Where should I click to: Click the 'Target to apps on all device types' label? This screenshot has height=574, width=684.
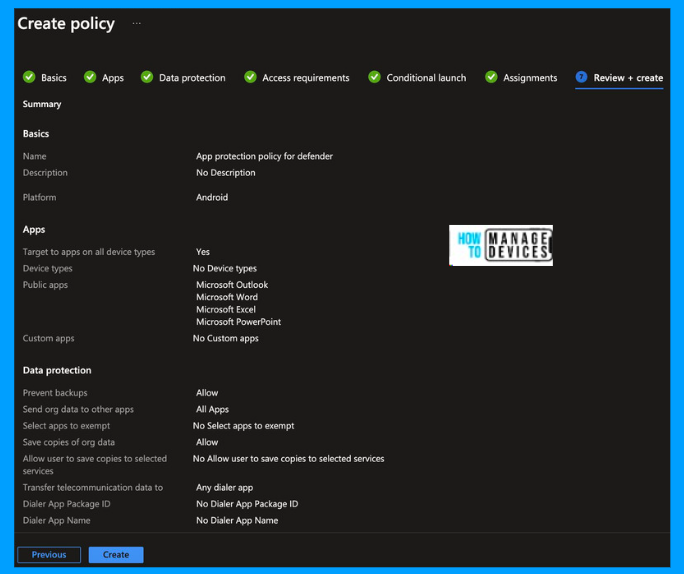[x=89, y=252]
